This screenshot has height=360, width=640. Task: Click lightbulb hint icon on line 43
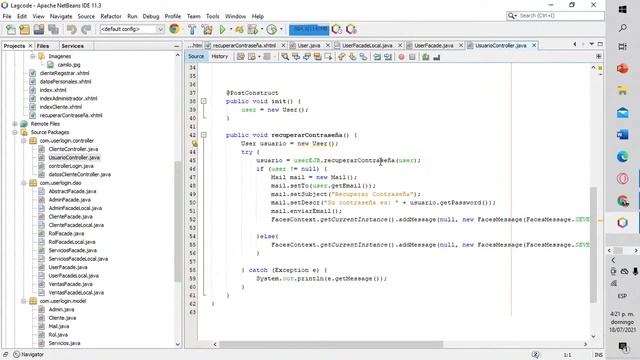[x=195, y=144]
